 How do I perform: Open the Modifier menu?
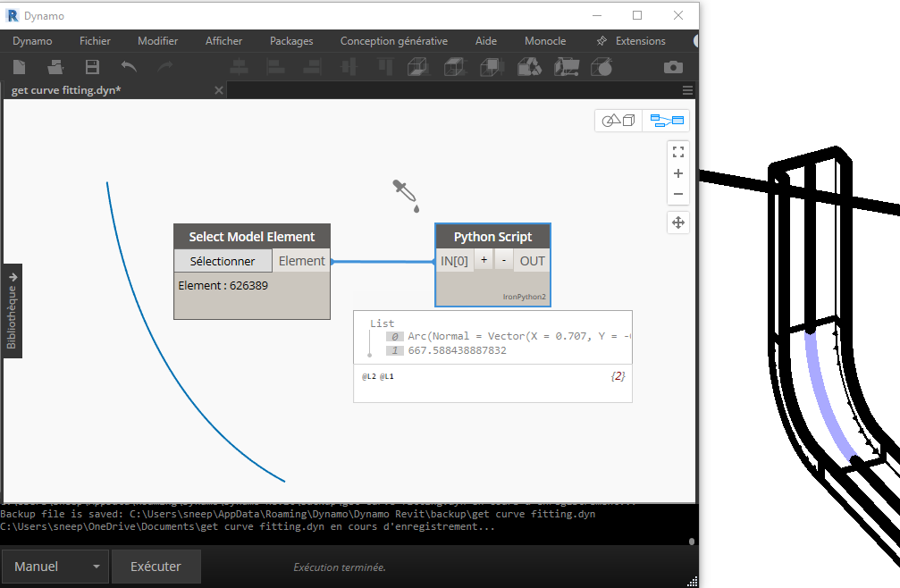(x=158, y=41)
